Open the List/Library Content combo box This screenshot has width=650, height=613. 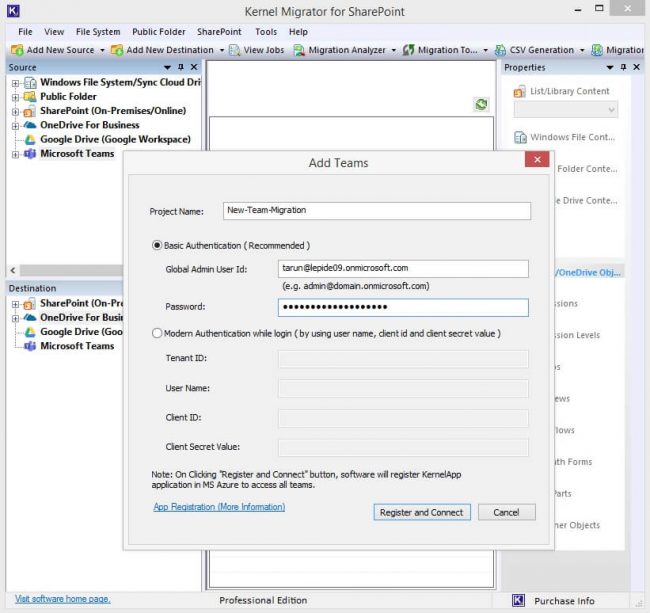[566, 110]
